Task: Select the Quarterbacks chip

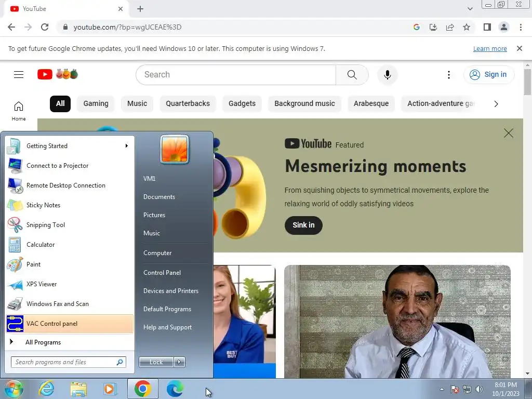Action: pos(188,103)
